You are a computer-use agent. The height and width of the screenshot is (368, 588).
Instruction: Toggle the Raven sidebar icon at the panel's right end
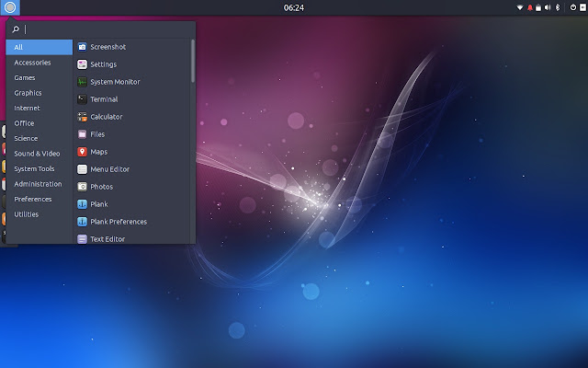pyautogui.click(x=583, y=7)
